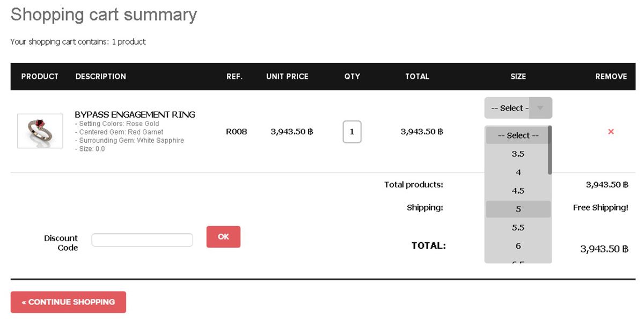This screenshot has width=644, height=319.
Task: Choose size 3.5 from the list
Action: click(x=518, y=154)
